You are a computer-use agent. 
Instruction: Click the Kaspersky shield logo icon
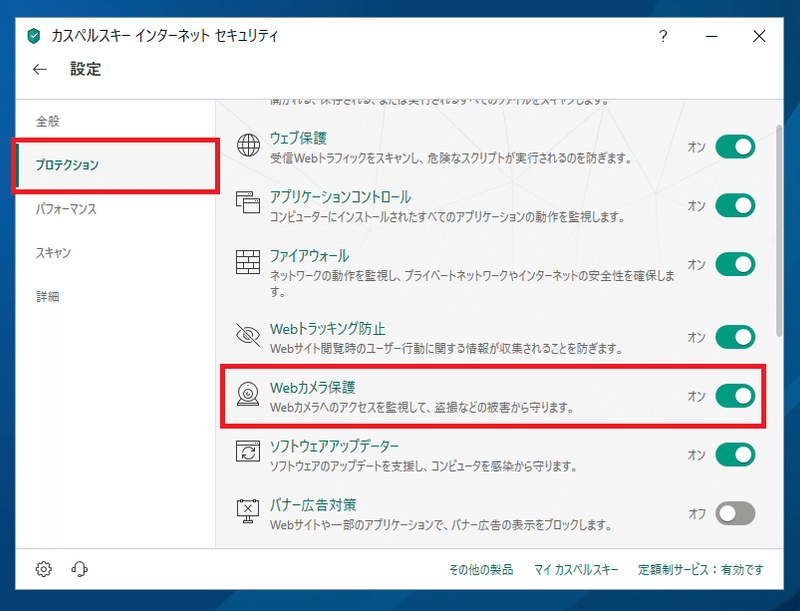point(34,36)
